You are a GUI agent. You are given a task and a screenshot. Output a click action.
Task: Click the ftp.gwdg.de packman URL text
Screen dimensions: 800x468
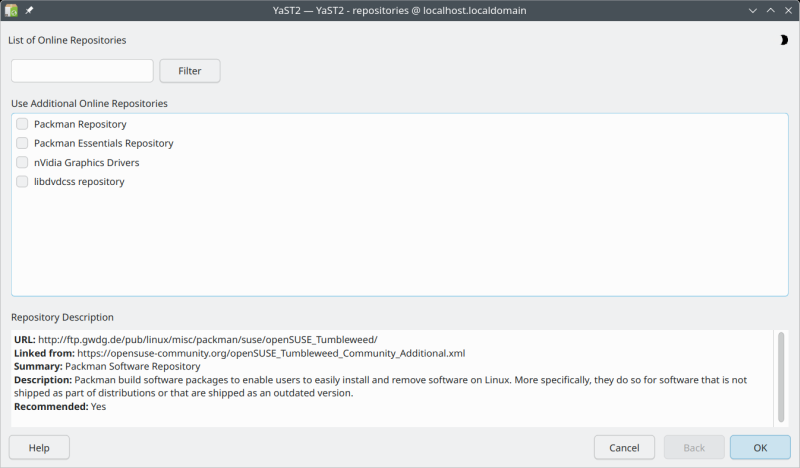click(x=208, y=339)
